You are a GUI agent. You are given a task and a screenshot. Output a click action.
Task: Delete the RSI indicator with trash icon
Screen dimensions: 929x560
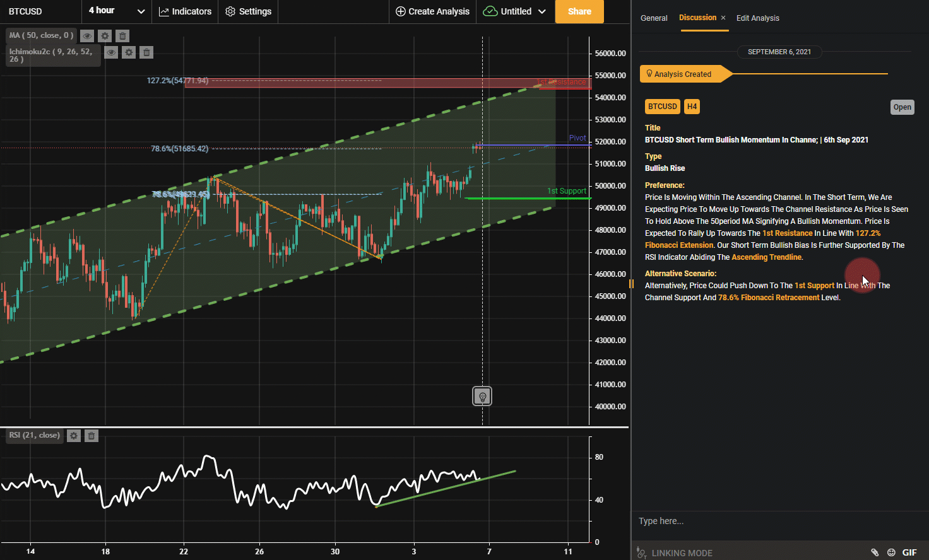[92, 436]
